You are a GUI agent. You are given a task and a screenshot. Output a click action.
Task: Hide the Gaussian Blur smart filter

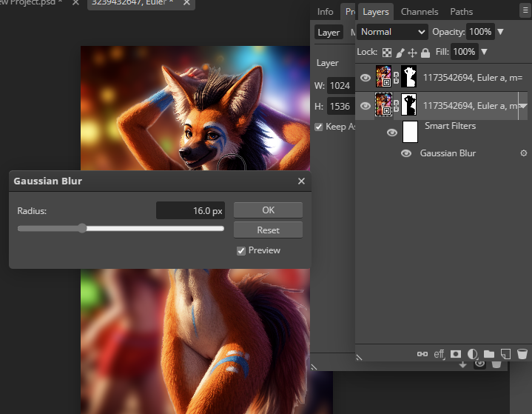[405, 153]
